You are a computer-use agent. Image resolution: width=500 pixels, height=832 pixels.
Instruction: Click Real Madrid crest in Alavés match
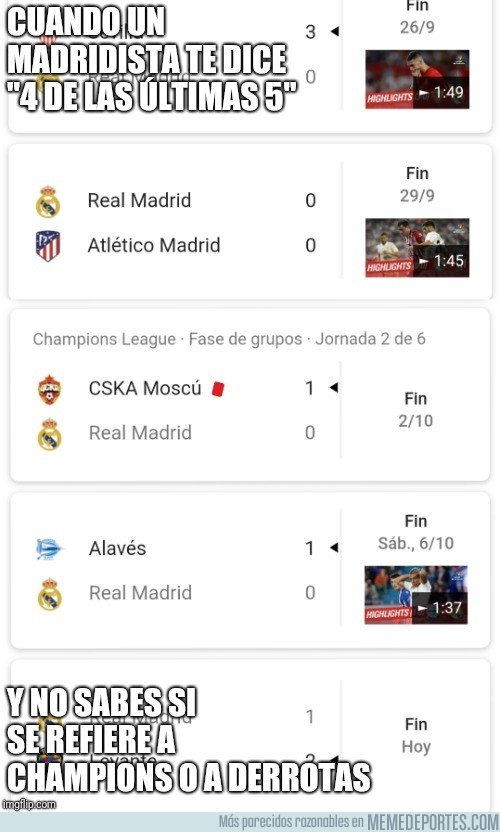49,594
